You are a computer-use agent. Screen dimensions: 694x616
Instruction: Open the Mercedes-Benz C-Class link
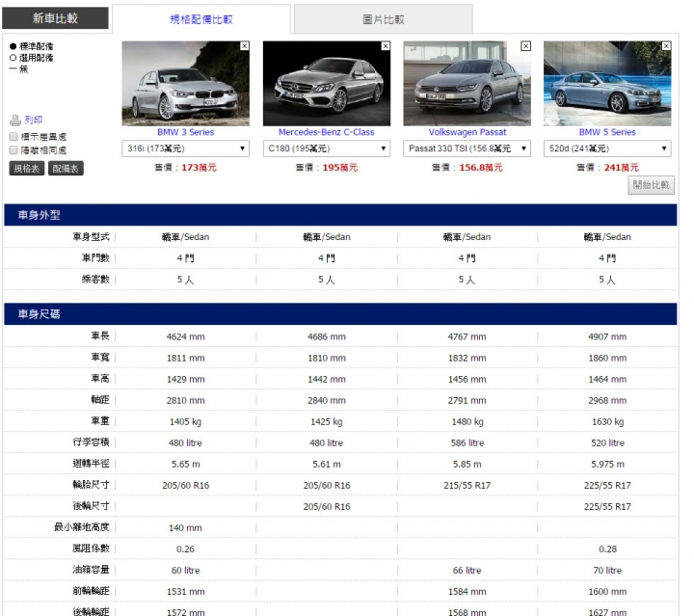tap(326, 132)
